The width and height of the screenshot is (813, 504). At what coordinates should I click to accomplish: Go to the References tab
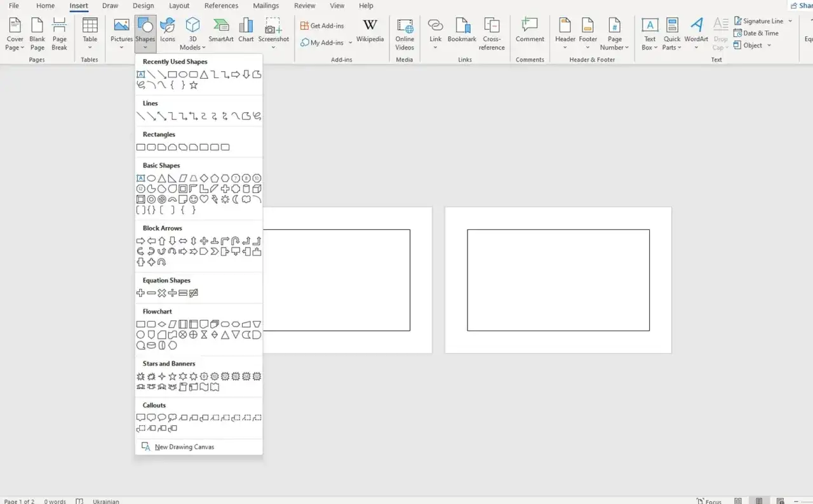tap(222, 6)
